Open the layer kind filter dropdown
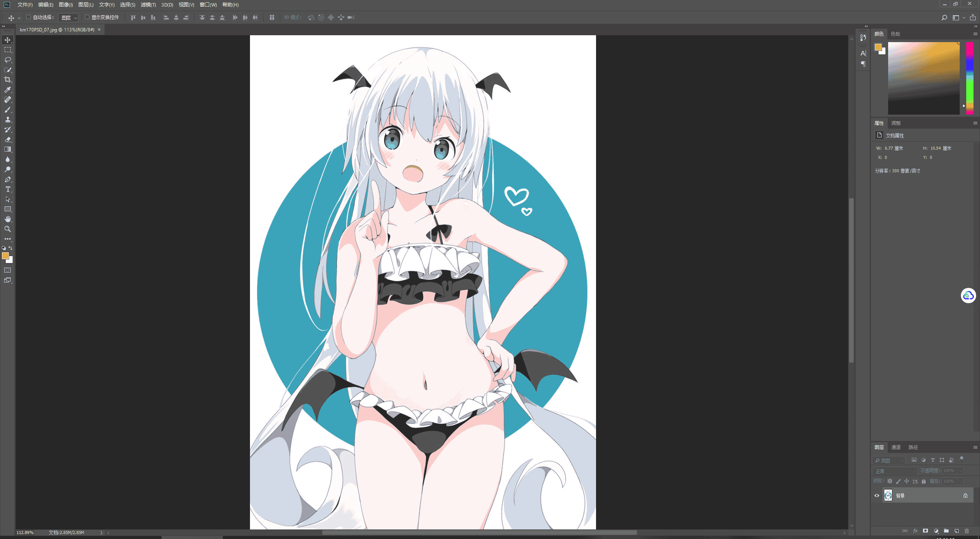980x539 pixels. tap(889, 460)
